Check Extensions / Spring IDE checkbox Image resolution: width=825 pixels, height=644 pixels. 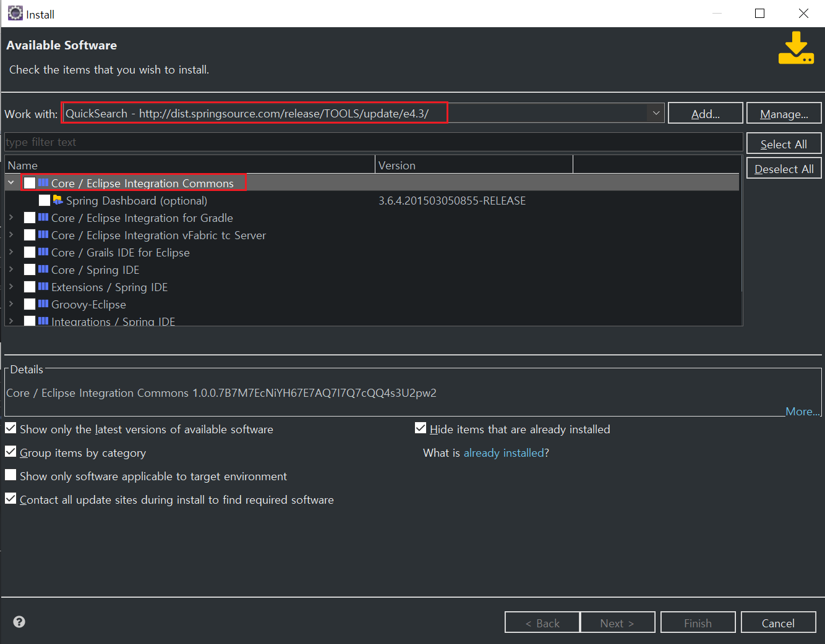[x=30, y=287]
